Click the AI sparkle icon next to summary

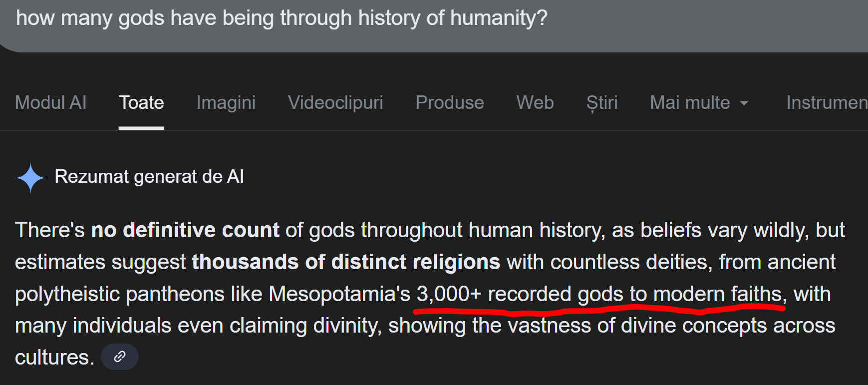coord(30,176)
